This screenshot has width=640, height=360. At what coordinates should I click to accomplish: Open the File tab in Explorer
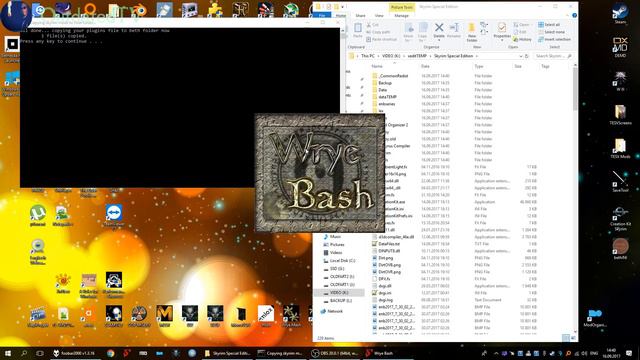click(322, 16)
